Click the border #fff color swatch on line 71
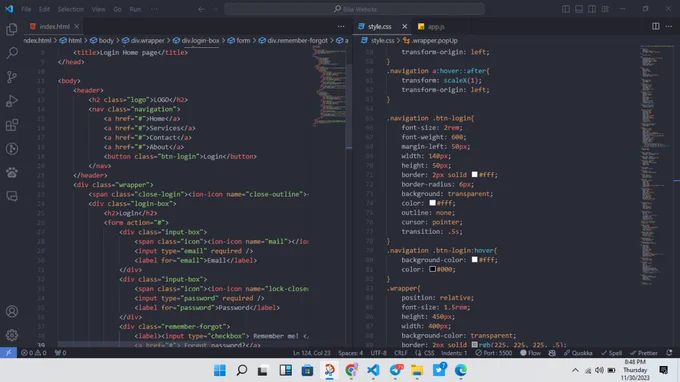This screenshot has height=382, width=680. coord(474,174)
